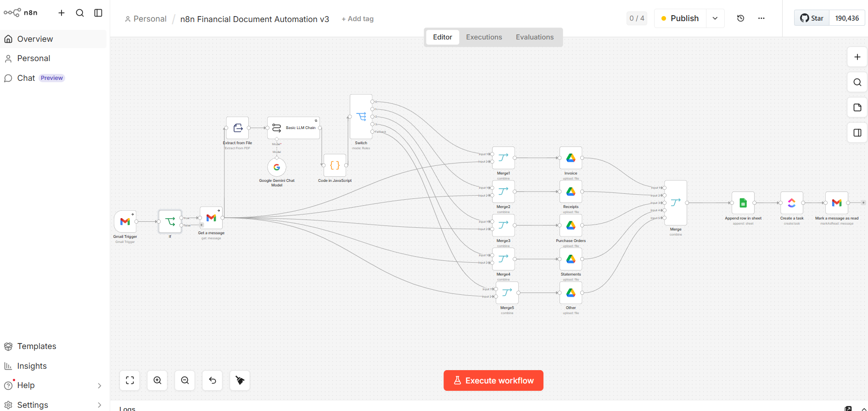The height and width of the screenshot is (411, 868).
Task: Select the Code in JavaScript node
Action: [x=335, y=165]
